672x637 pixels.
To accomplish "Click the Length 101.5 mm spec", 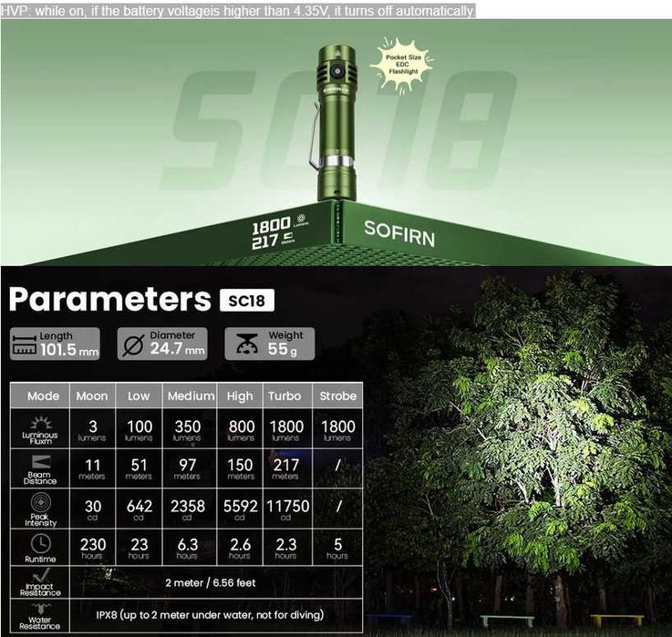I will pos(55,344).
